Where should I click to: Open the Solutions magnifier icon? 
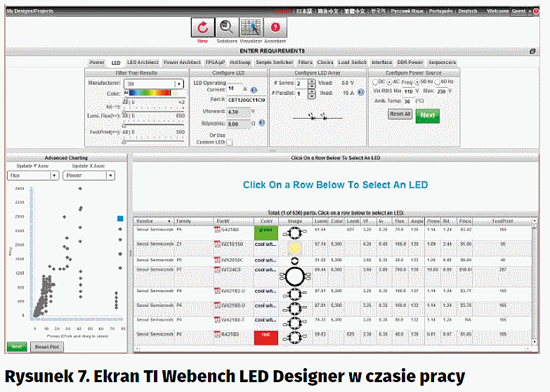(226, 27)
